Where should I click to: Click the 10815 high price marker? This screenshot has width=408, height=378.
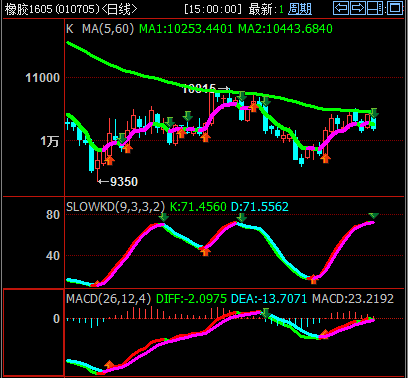coord(199,89)
